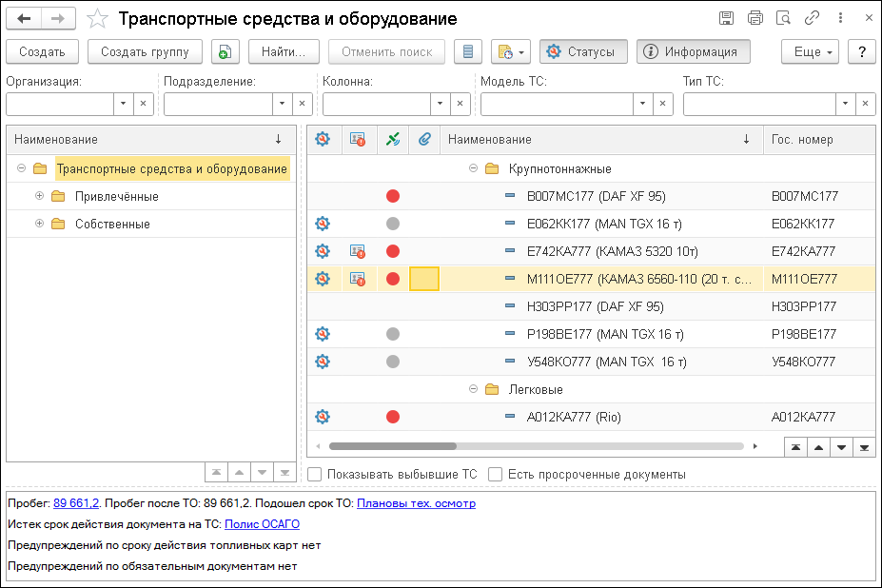Click gear status icon for А012КА777 row

coord(323,417)
